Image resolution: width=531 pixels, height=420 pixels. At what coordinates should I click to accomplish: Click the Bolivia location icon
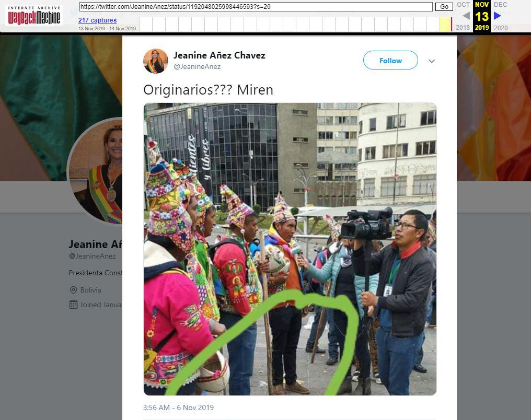click(73, 290)
